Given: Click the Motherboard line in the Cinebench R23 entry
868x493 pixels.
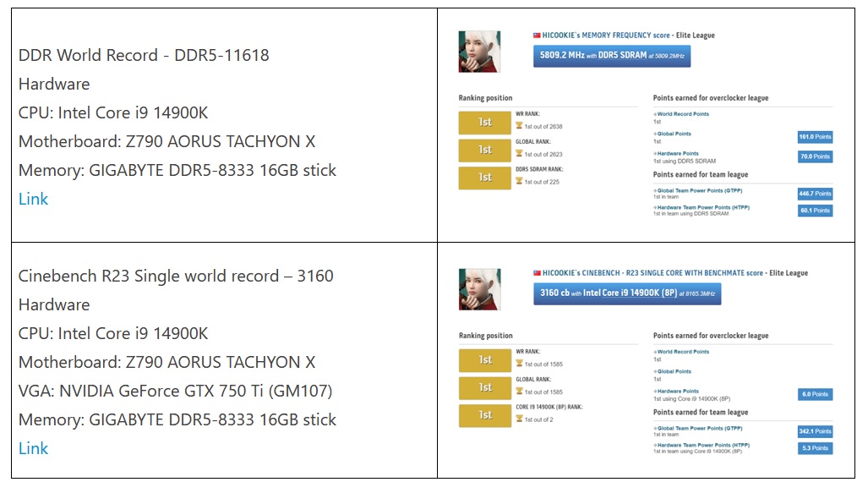Looking at the screenshot, I should [167, 362].
